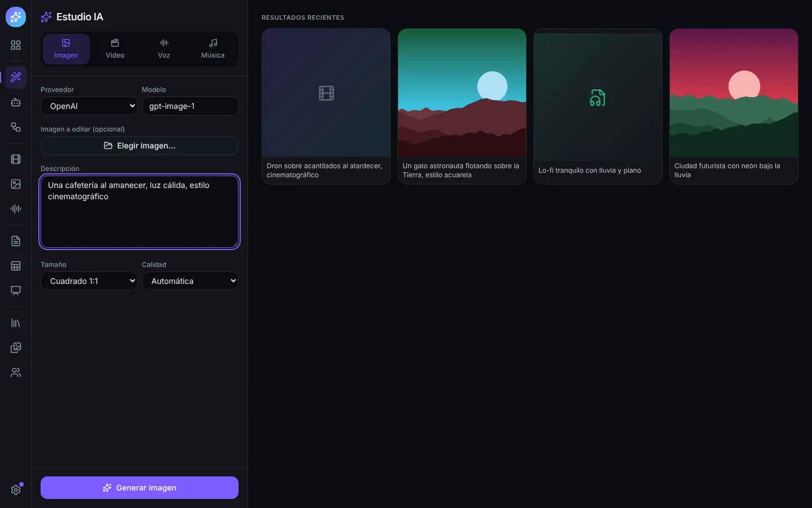Click the 'RESULTADOS RECIENTES' heading

(x=303, y=17)
